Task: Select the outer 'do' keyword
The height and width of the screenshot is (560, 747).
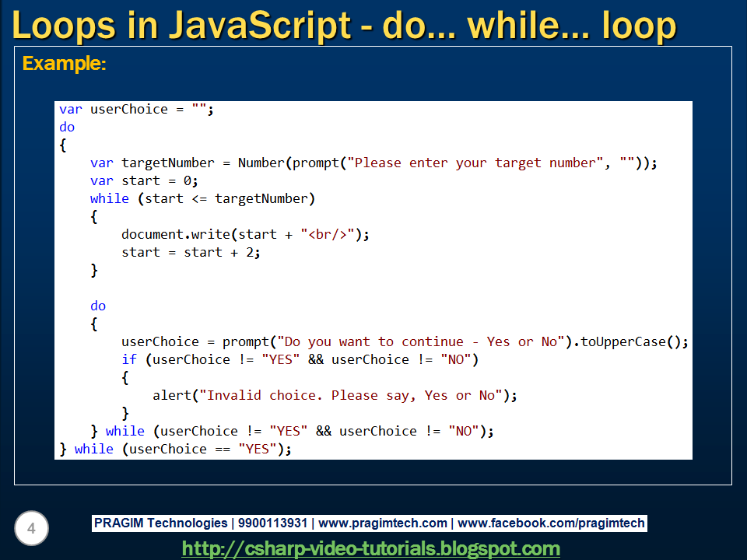Action: [66, 127]
